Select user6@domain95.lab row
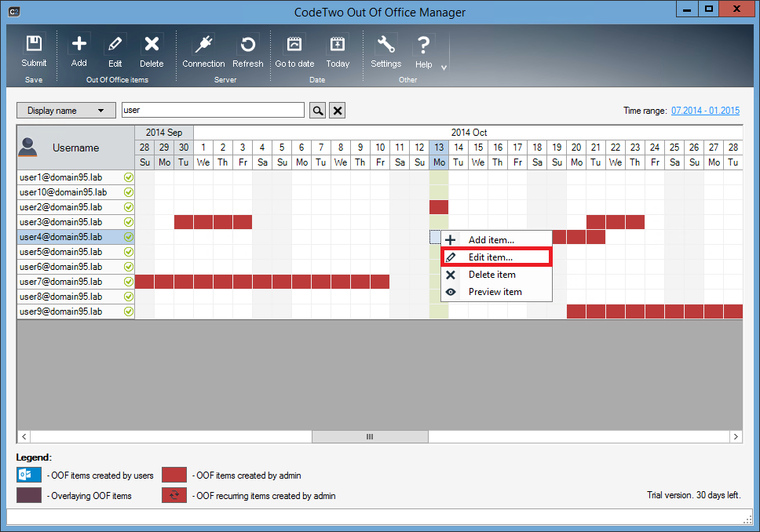The width and height of the screenshot is (760, 532). point(75,267)
